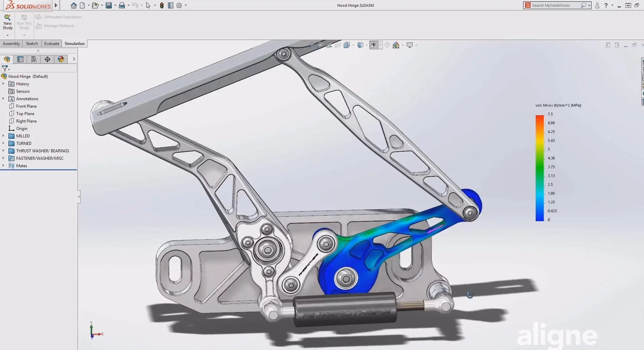Click the Options gear icon
The image size is (644, 350).
[179, 5]
